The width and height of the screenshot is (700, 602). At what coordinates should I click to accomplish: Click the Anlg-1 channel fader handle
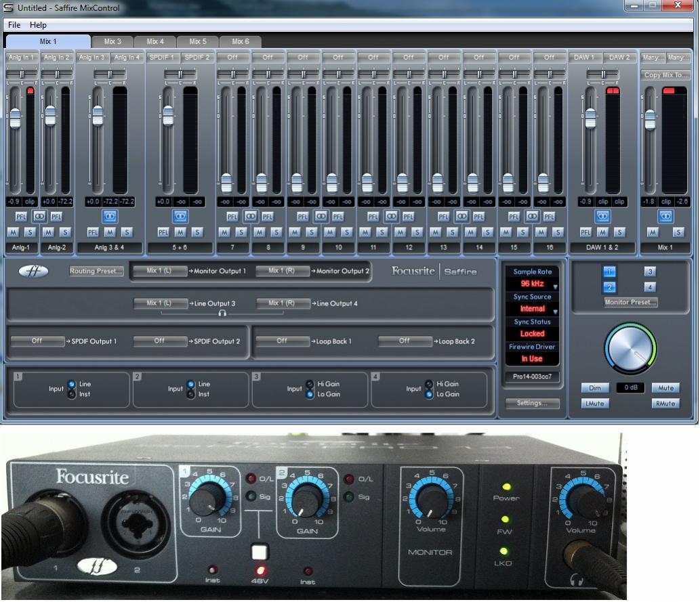pyautogui.click(x=15, y=118)
